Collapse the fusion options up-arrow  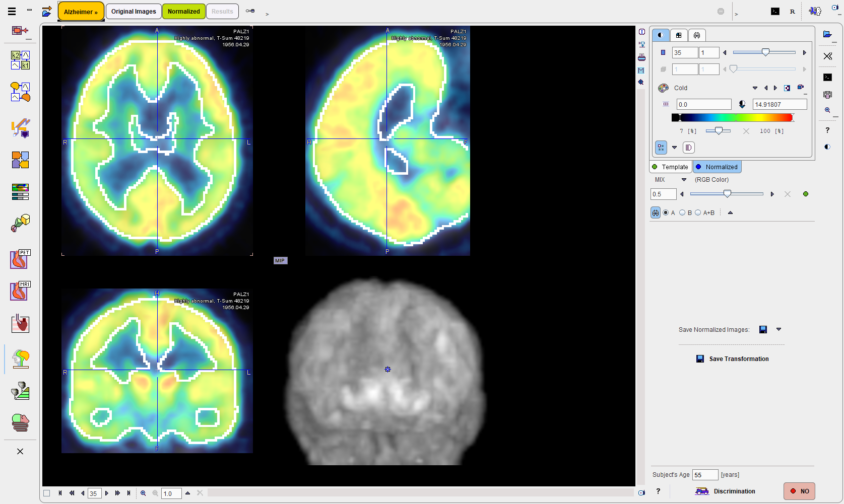tap(730, 212)
